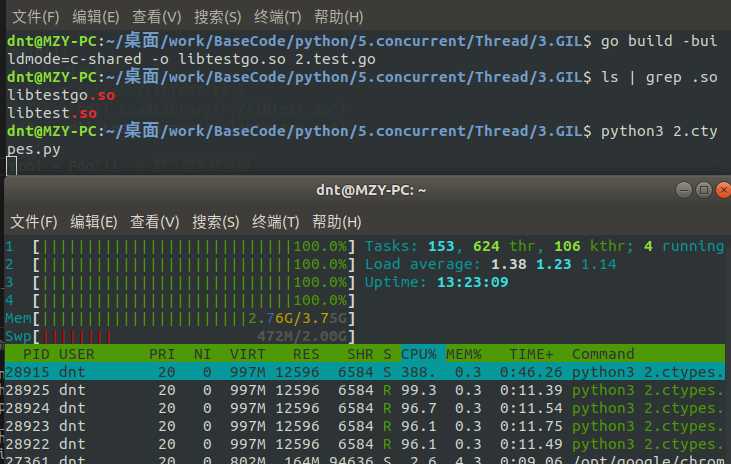731x464 pixels.
Task: Sort htop by RES column header
Action: point(306,354)
